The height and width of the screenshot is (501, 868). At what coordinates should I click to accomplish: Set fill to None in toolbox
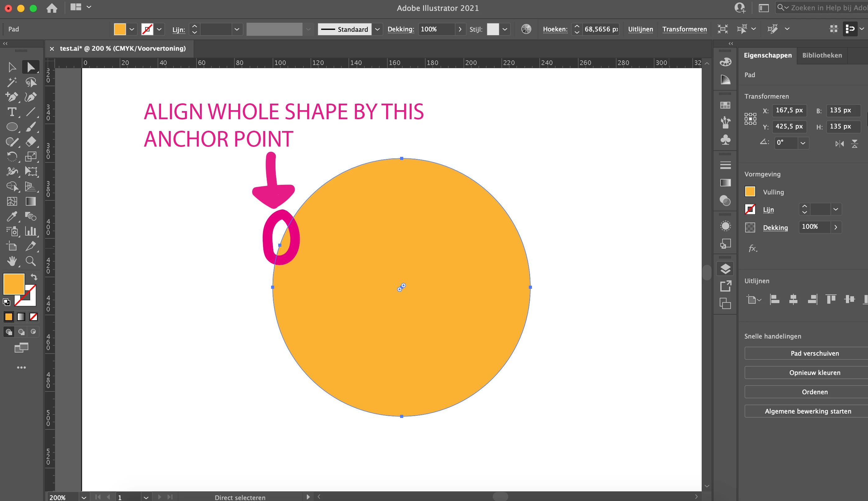pos(33,316)
